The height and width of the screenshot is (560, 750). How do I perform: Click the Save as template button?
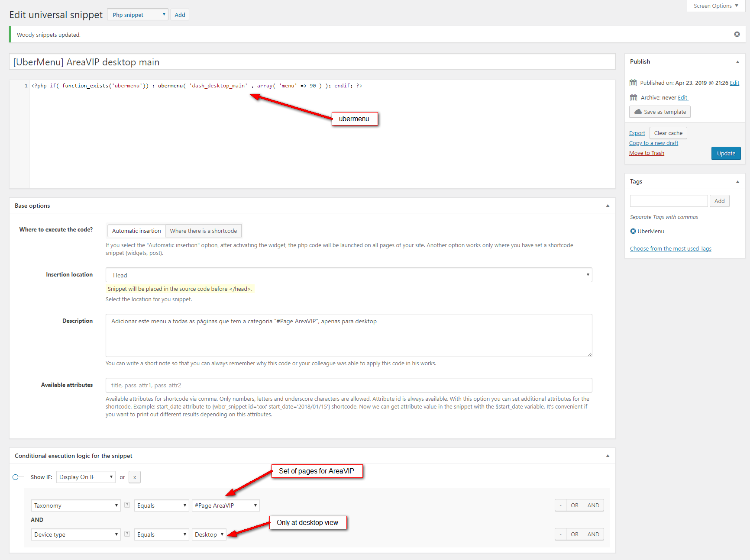pos(659,112)
